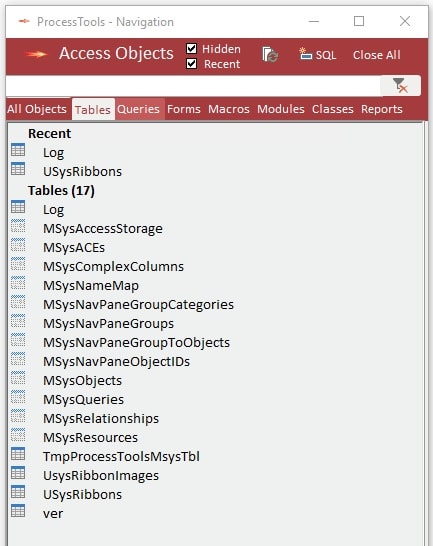Click the table icon next to ver

18,511
